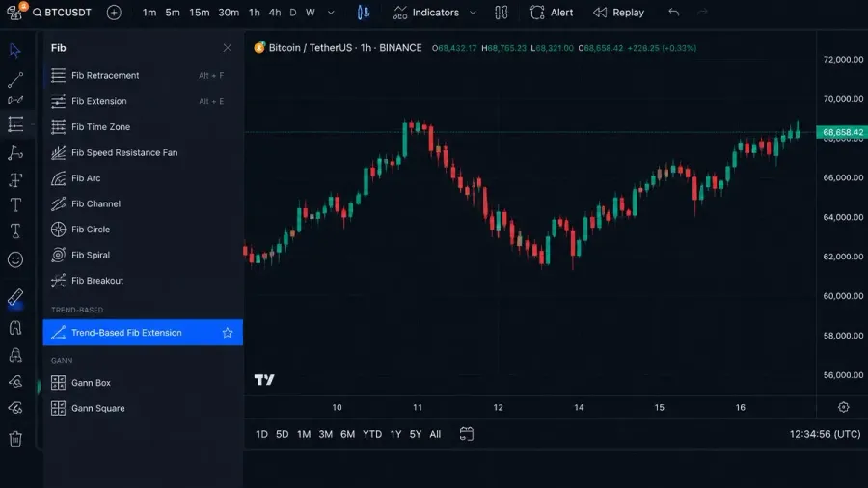Open the forecasting and measurement tools
The width and height of the screenshot is (868, 488).
coord(14,179)
